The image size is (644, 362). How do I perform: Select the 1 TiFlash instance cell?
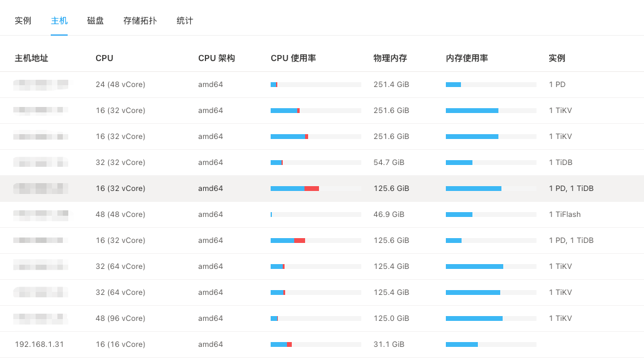click(x=564, y=215)
